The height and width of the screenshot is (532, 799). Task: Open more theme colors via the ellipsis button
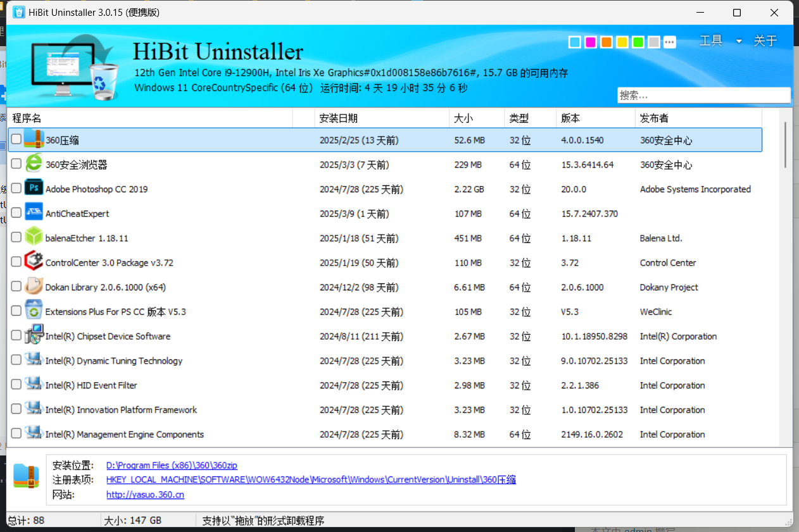670,42
